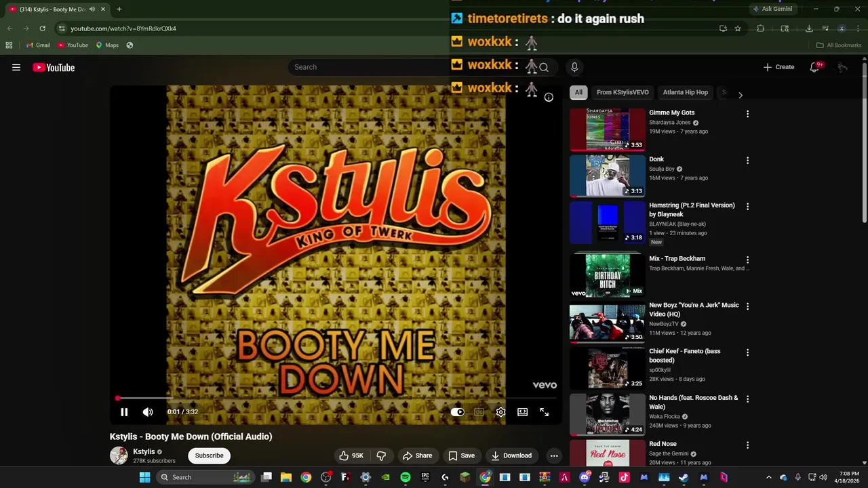Open Spotify from the taskbar
Viewport: 868px width, 488px height.
[406, 477]
